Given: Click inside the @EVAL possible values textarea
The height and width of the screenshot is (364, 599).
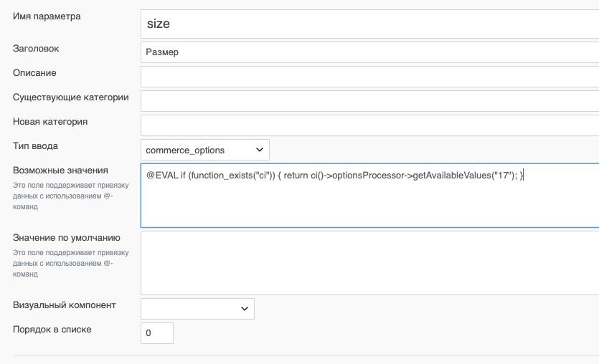Looking at the screenshot, I should pos(369,196).
